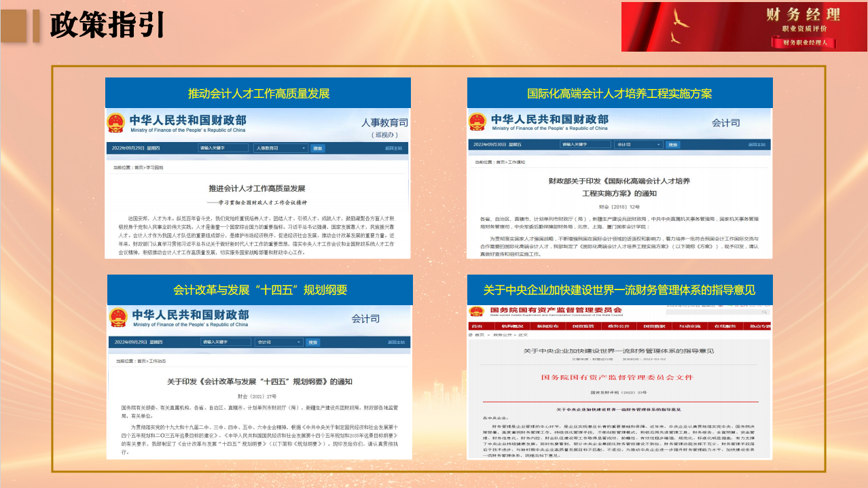Click the date 2022年09月29日 on the 人事教育司 page
The image size is (868, 488).
pyautogui.click(x=128, y=147)
